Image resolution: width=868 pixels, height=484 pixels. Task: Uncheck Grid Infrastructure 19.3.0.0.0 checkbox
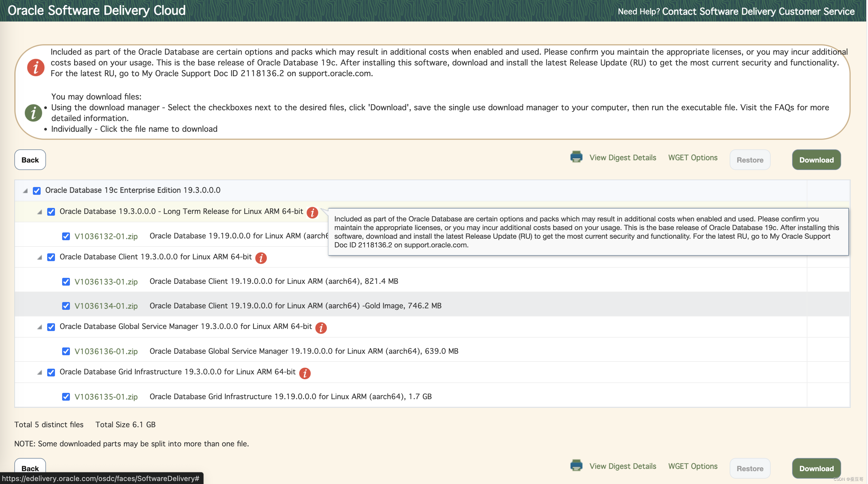point(51,373)
